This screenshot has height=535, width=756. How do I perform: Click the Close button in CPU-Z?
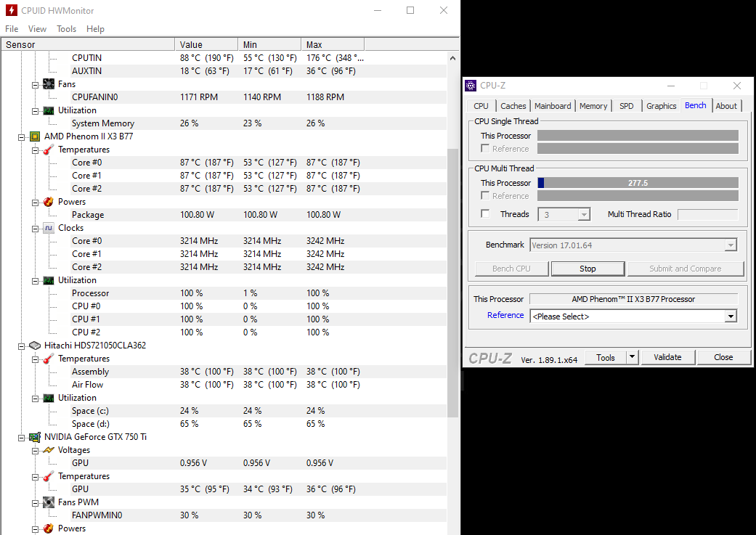pyautogui.click(x=724, y=357)
